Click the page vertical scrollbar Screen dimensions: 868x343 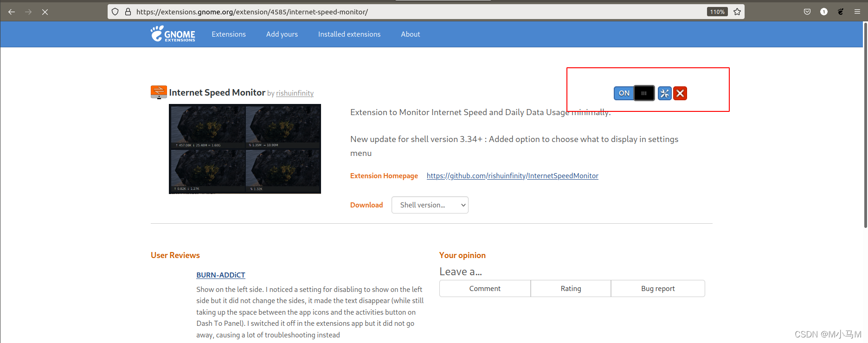pyautogui.click(x=865, y=125)
